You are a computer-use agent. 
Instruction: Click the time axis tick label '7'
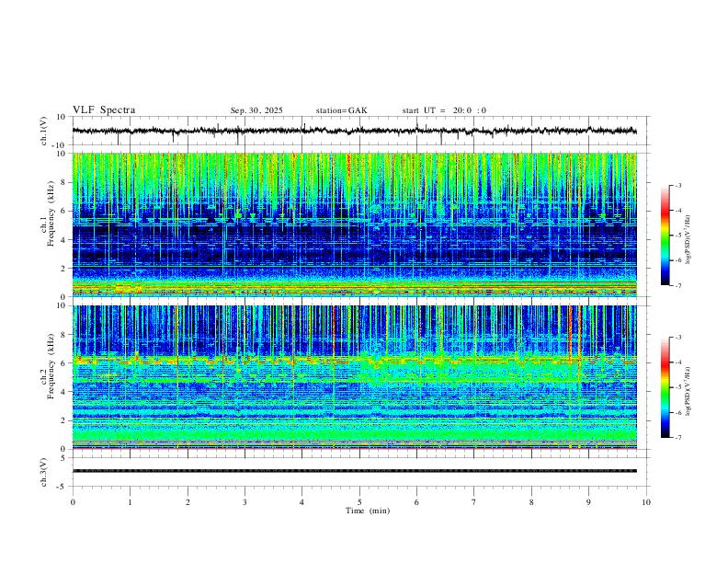[x=474, y=502]
